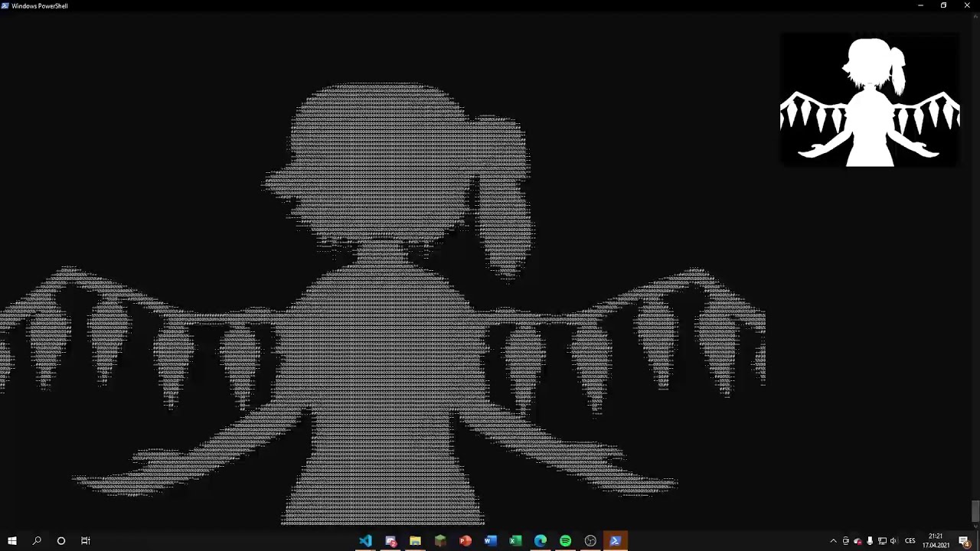Open Task View on the taskbar
The image size is (980, 551).
[86, 541]
